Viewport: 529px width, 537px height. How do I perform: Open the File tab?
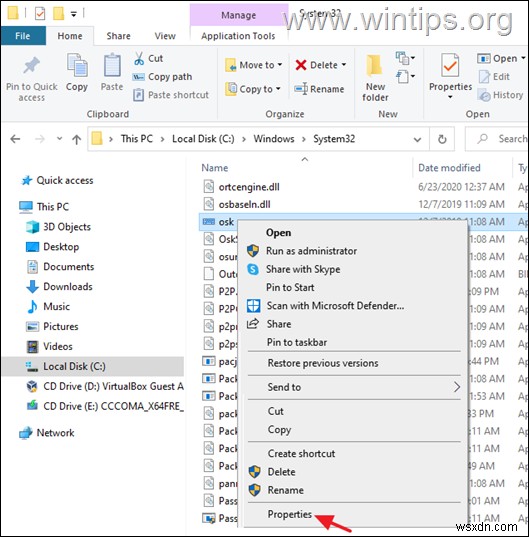pyautogui.click(x=23, y=36)
